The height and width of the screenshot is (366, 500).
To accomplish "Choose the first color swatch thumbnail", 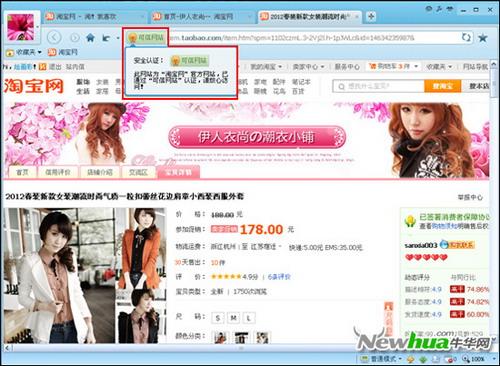I will [220, 338].
